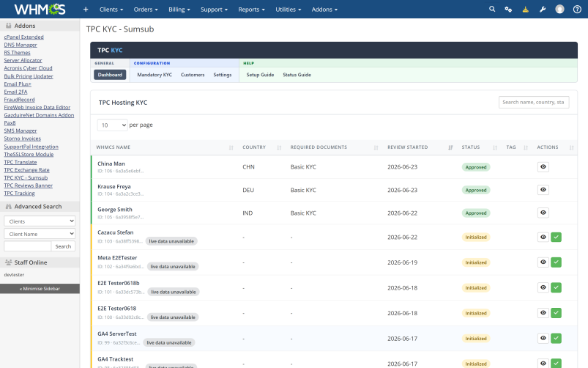
Task: View China Man KYC record eye icon
Action: click(543, 166)
